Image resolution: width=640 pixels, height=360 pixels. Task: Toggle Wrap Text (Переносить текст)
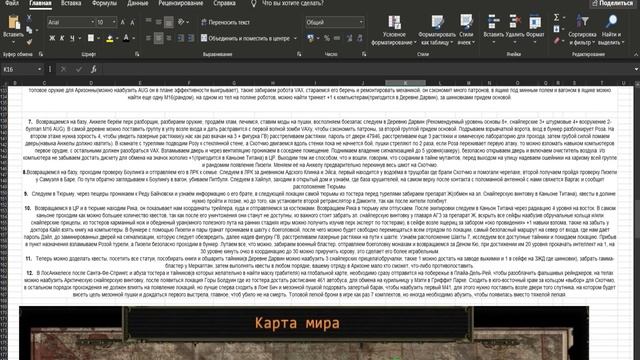pos(225,22)
